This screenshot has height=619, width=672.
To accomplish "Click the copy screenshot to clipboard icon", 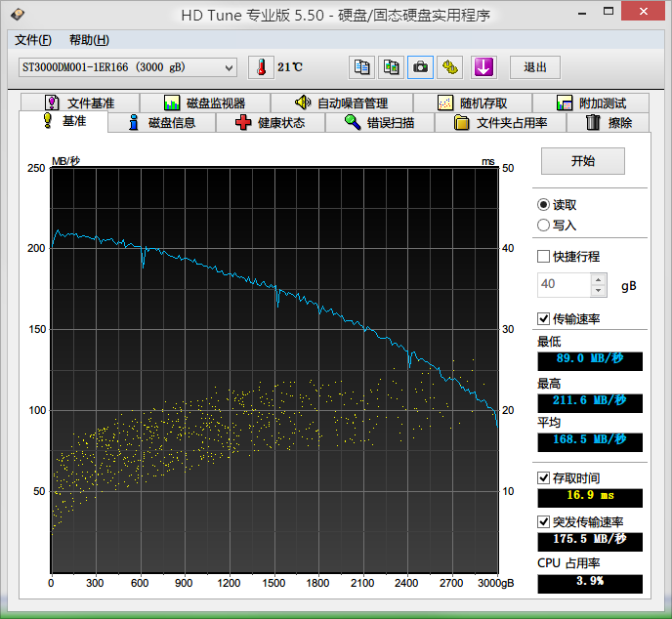I will 391,67.
